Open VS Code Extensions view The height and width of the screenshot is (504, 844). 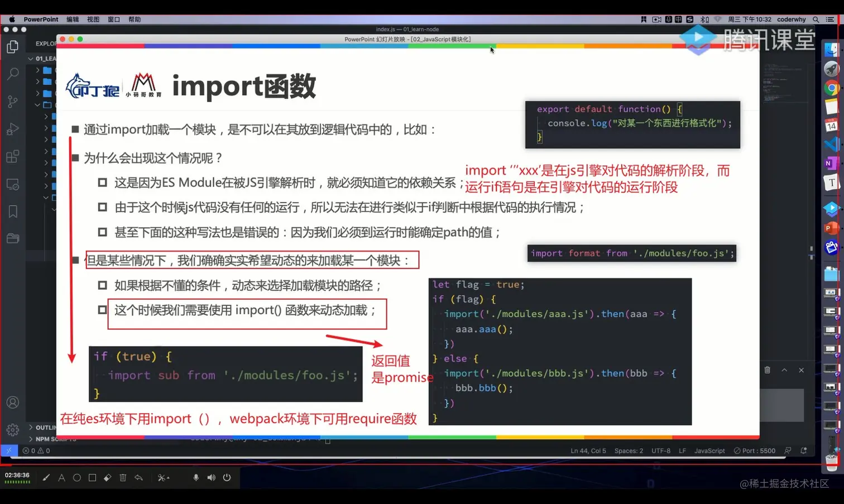[x=12, y=156]
